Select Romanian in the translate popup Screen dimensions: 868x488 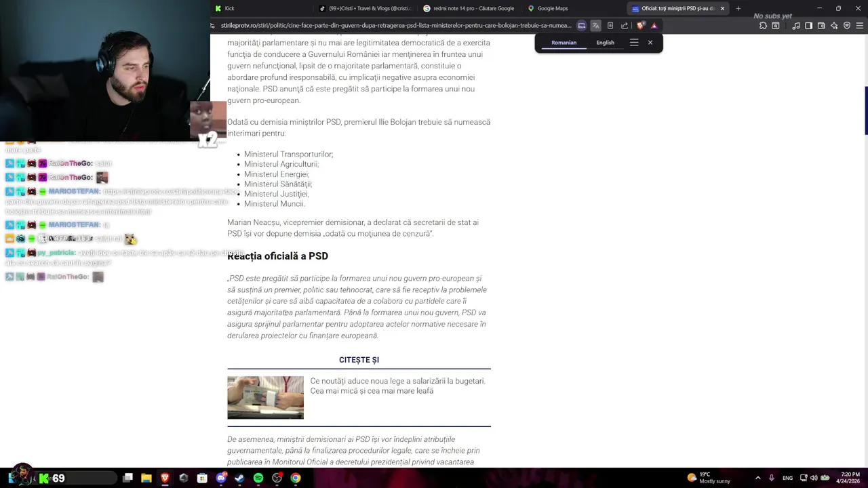tap(564, 43)
